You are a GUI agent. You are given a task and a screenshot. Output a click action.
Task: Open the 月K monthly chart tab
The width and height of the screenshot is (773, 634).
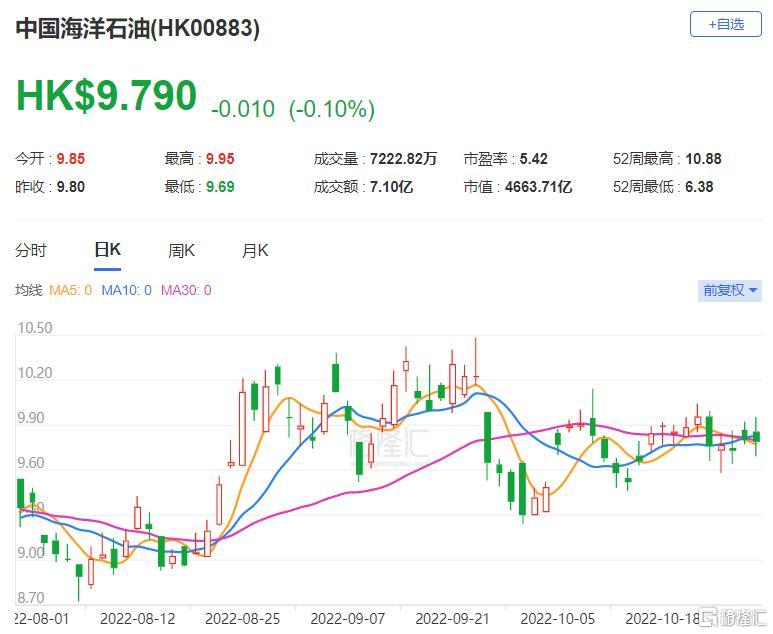click(255, 250)
